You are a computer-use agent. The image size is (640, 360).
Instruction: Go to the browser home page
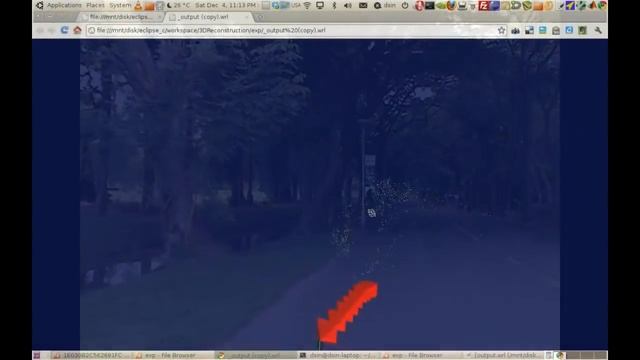tap(77, 30)
